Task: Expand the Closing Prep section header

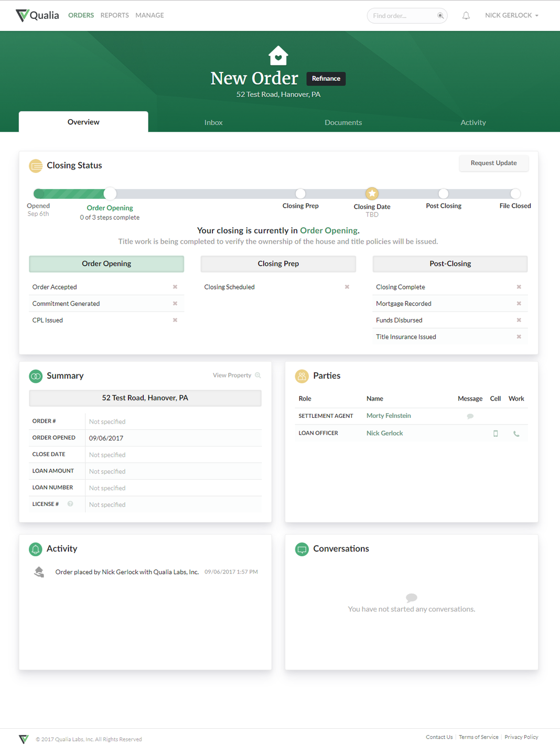Action: (278, 264)
